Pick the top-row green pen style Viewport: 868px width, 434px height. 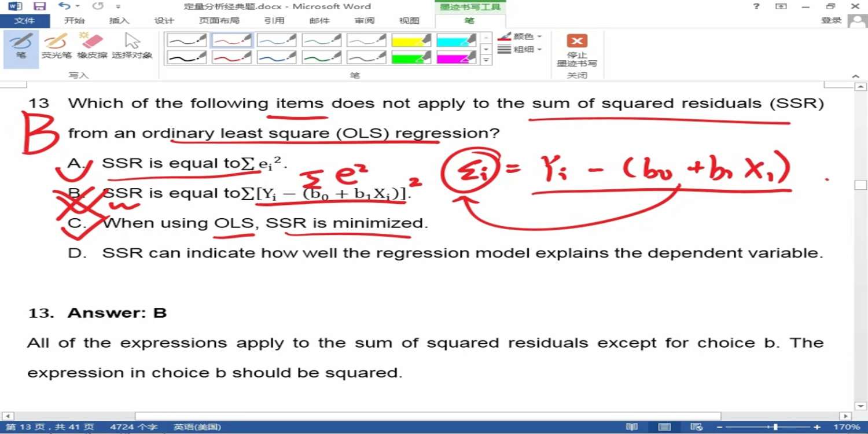click(322, 41)
